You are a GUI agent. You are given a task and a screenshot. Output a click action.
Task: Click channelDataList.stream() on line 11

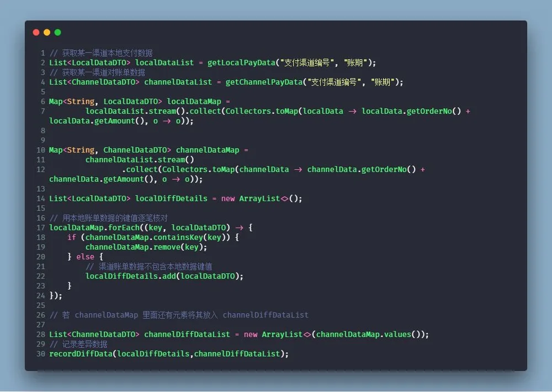(140, 160)
